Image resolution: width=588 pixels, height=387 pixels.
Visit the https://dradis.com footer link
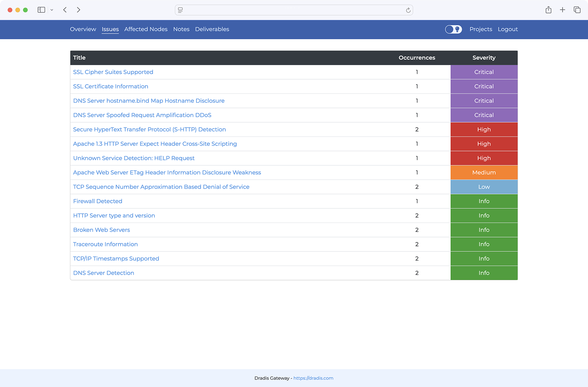pyautogui.click(x=313, y=378)
